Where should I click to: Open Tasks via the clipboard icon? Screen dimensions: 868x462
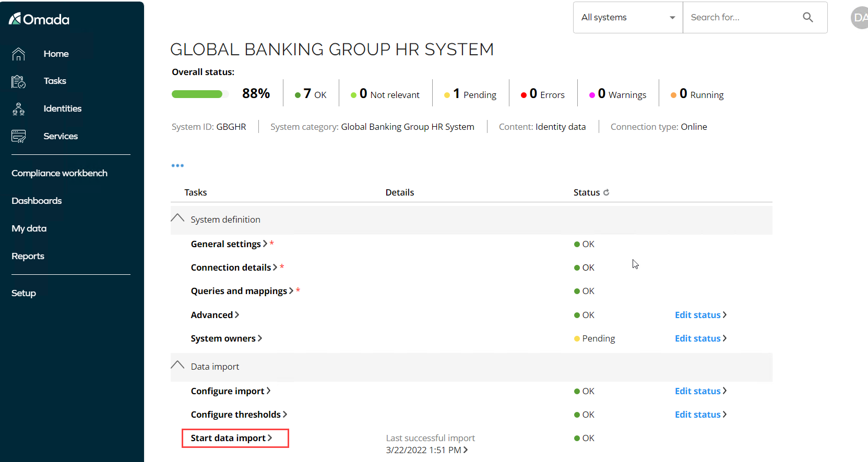click(18, 81)
